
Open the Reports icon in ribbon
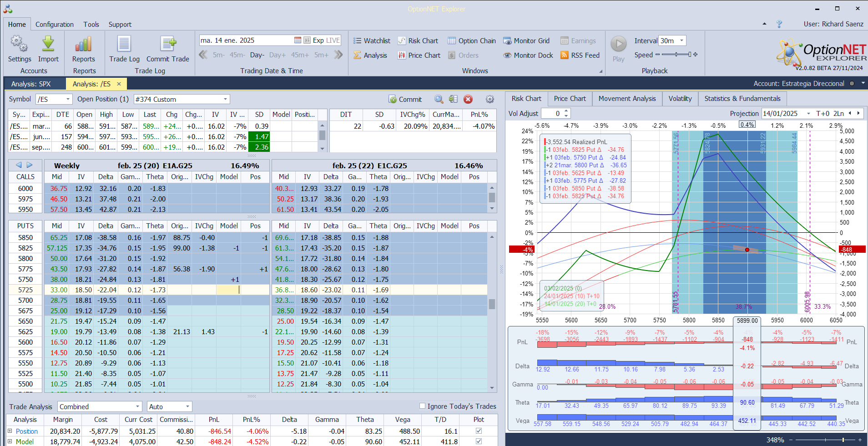(x=84, y=49)
